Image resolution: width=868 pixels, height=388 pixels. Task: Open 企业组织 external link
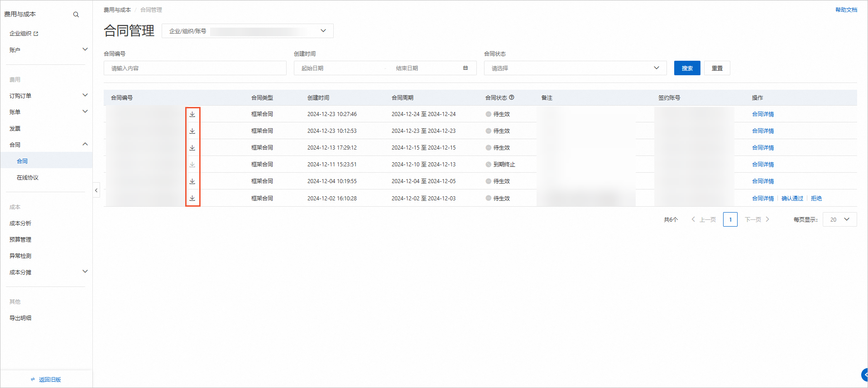tap(24, 34)
